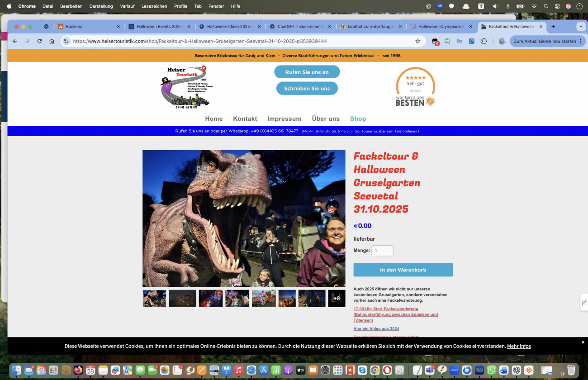Click the Chrome home icon
Image resolution: width=588 pixels, height=380 pixels.
click(x=52, y=41)
